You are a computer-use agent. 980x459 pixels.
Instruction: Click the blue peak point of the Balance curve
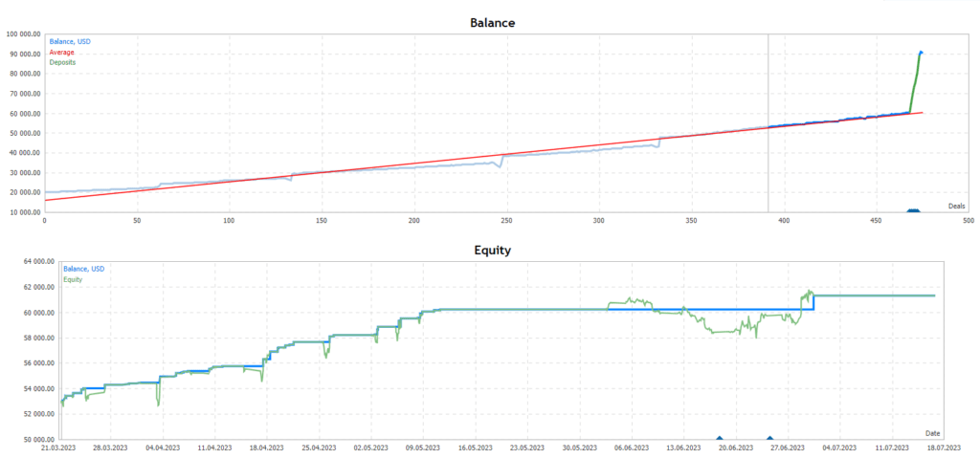(921, 53)
